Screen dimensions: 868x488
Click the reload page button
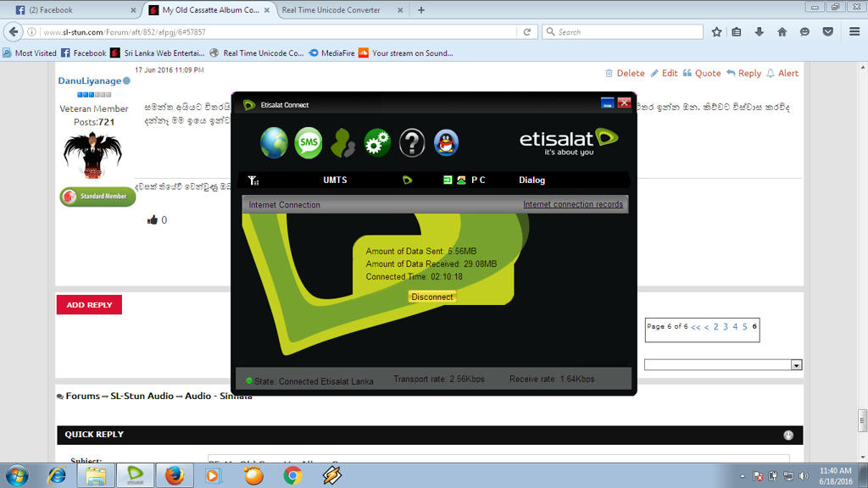point(527,32)
